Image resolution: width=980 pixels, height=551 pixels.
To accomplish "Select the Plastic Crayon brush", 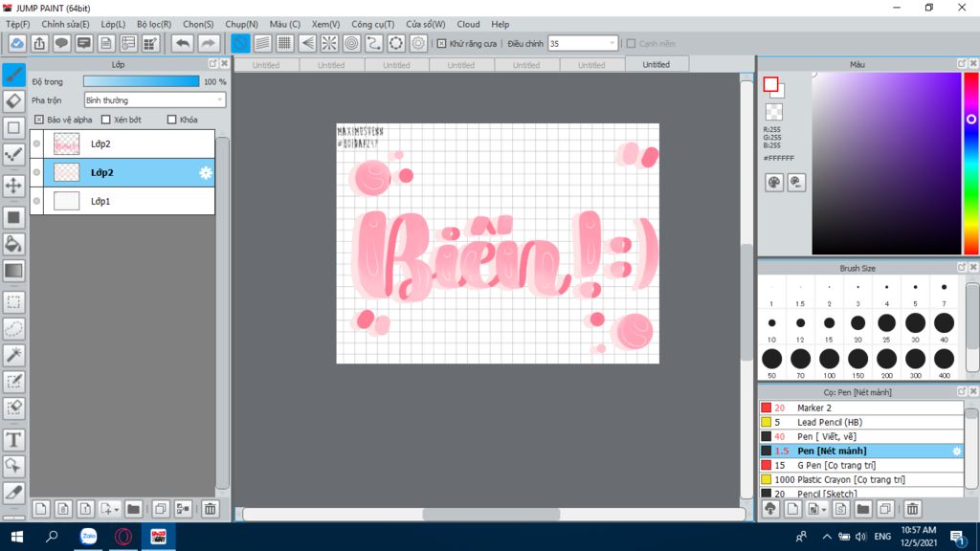I will click(x=861, y=480).
